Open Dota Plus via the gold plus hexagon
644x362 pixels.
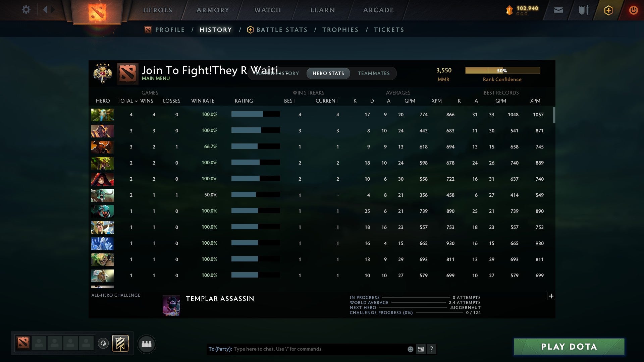click(608, 10)
